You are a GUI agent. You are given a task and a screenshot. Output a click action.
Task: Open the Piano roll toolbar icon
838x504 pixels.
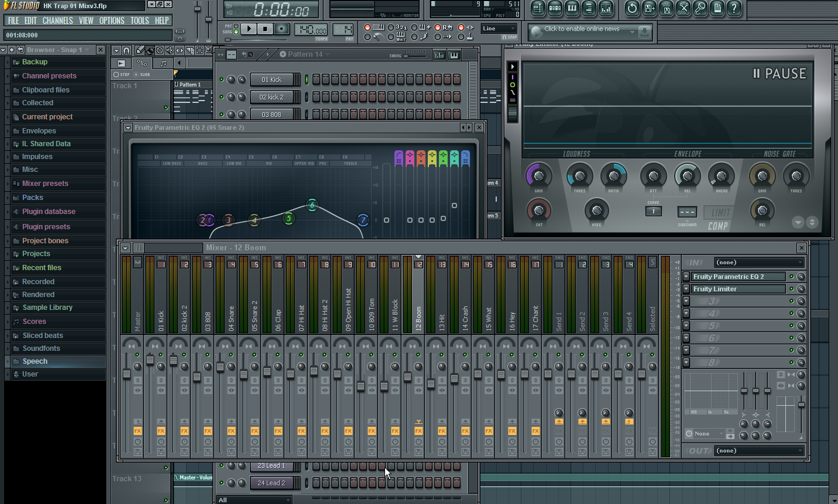(572, 8)
